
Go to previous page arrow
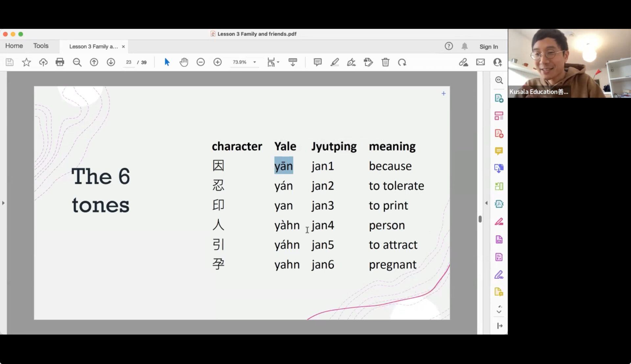click(94, 62)
